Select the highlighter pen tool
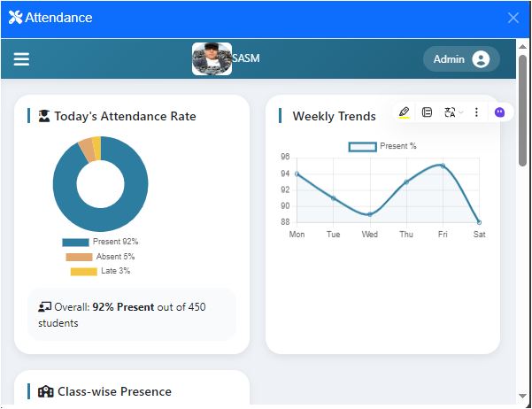The image size is (532, 409). [404, 112]
